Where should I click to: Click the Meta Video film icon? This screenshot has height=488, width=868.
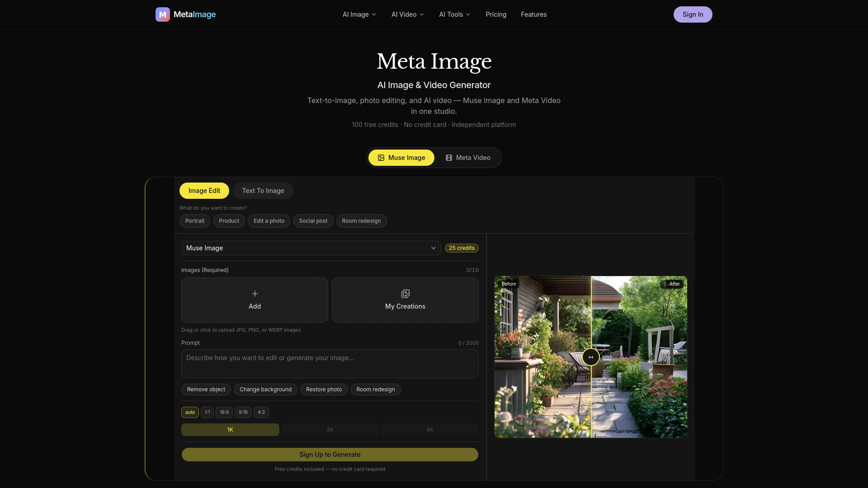(449, 158)
